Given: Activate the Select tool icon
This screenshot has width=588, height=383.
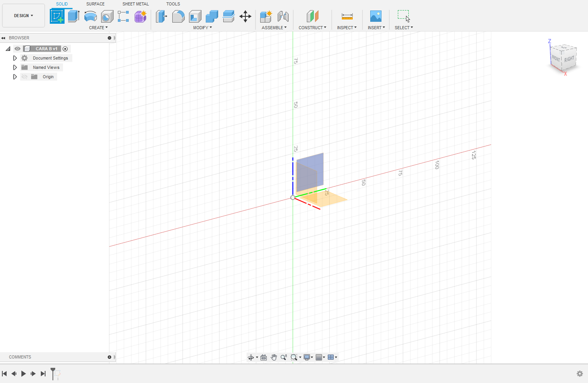Looking at the screenshot, I should click(x=404, y=16).
